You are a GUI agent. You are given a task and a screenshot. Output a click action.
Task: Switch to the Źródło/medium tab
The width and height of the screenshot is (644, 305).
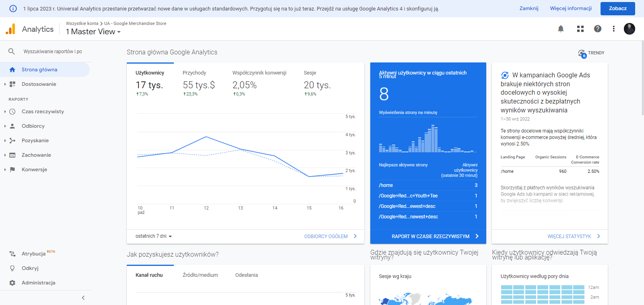click(200, 275)
